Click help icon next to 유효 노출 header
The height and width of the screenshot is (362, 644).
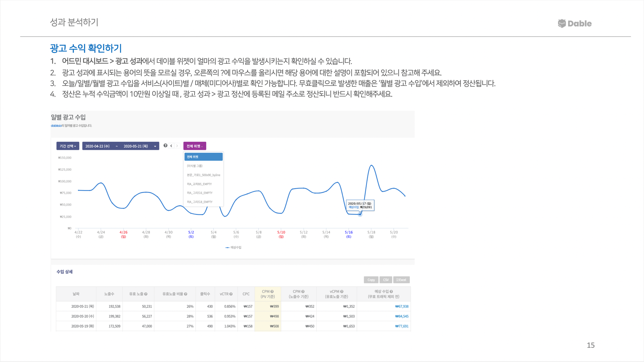click(146, 294)
